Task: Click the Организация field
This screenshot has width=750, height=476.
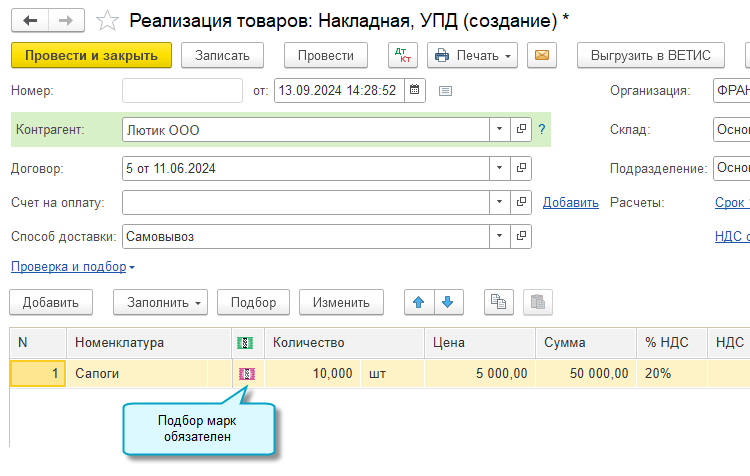Action: click(x=732, y=90)
